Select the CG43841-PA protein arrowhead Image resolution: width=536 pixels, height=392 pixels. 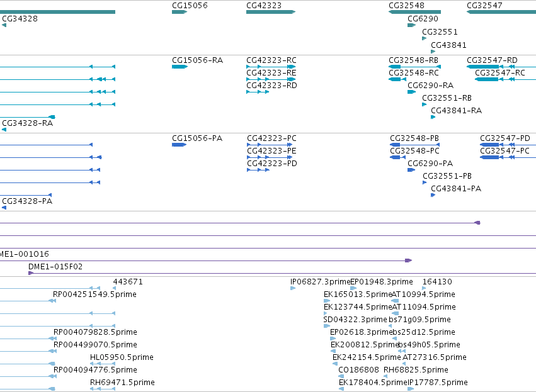click(433, 195)
